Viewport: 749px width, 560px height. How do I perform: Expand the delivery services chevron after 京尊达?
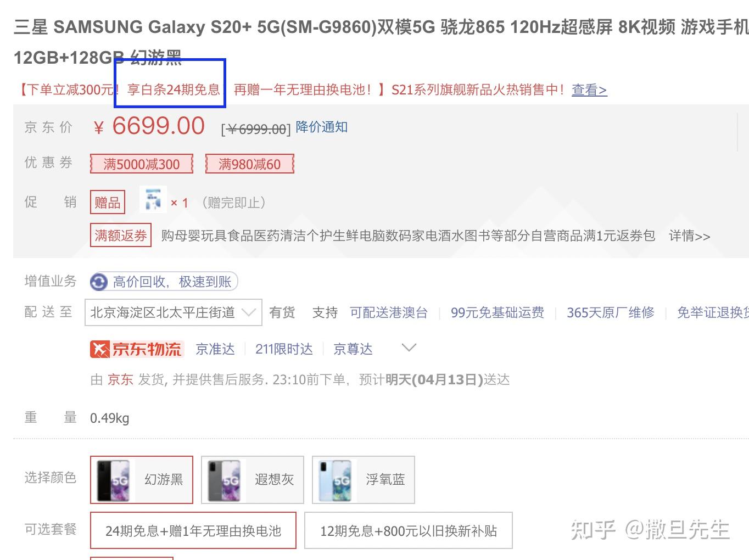(409, 348)
